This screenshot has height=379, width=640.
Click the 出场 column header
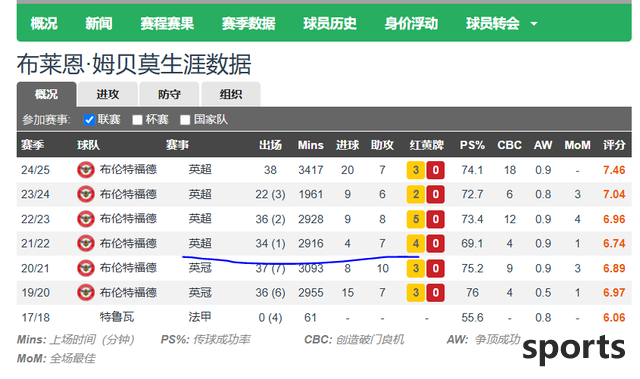270,145
